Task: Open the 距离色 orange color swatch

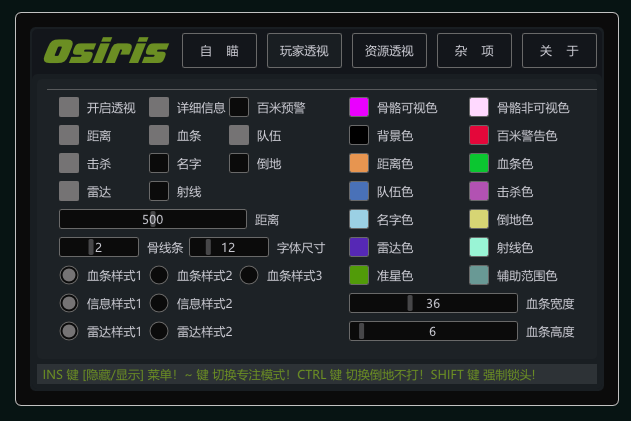Action: 359,163
